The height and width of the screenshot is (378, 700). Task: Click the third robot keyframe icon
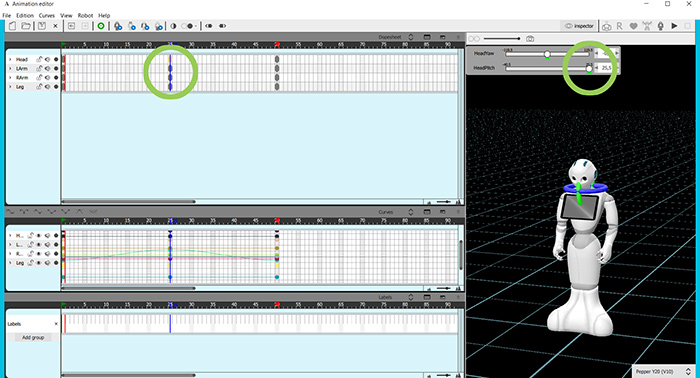pyautogui.click(x=145, y=26)
